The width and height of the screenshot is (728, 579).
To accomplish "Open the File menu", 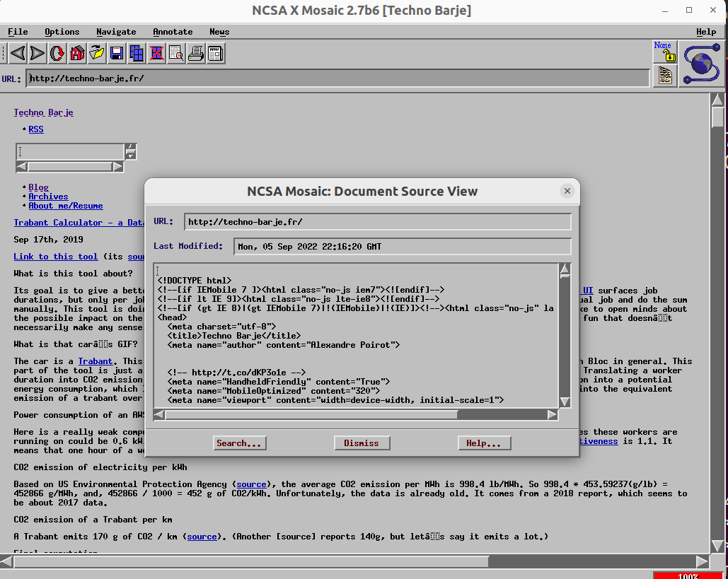I will point(18,32).
